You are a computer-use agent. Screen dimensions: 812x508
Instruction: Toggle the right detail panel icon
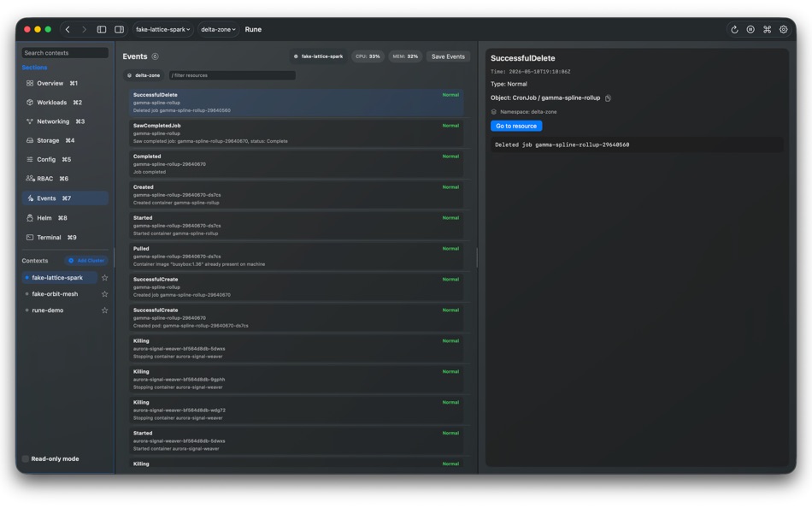tap(119, 30)
